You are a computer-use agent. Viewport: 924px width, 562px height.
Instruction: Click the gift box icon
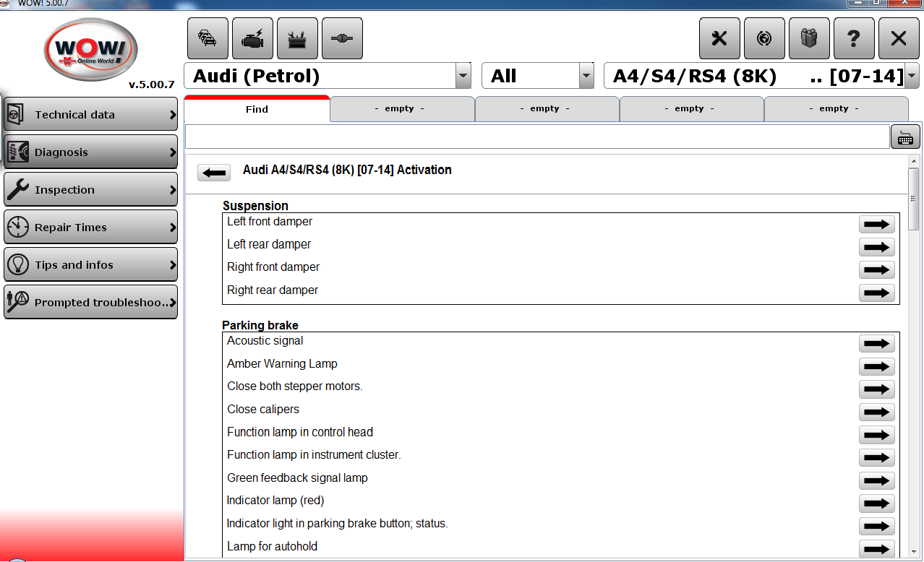click(x=809, y=38)
